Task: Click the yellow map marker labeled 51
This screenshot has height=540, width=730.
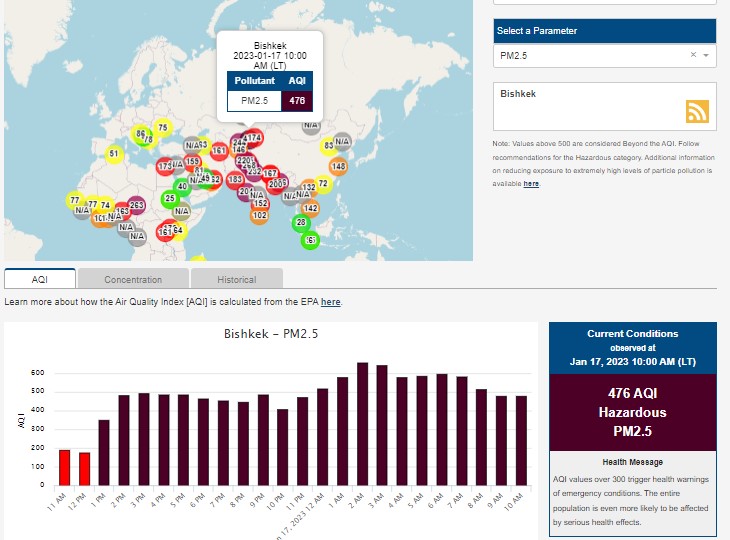Action: click(x=114, y=154)
